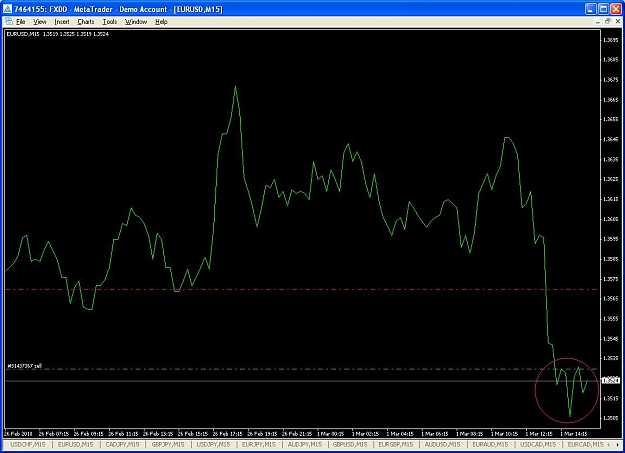This screenshot has height=453, width=625.
Task: Switch to the USDCAD,M15 chart tab
Action: (538, 444)
